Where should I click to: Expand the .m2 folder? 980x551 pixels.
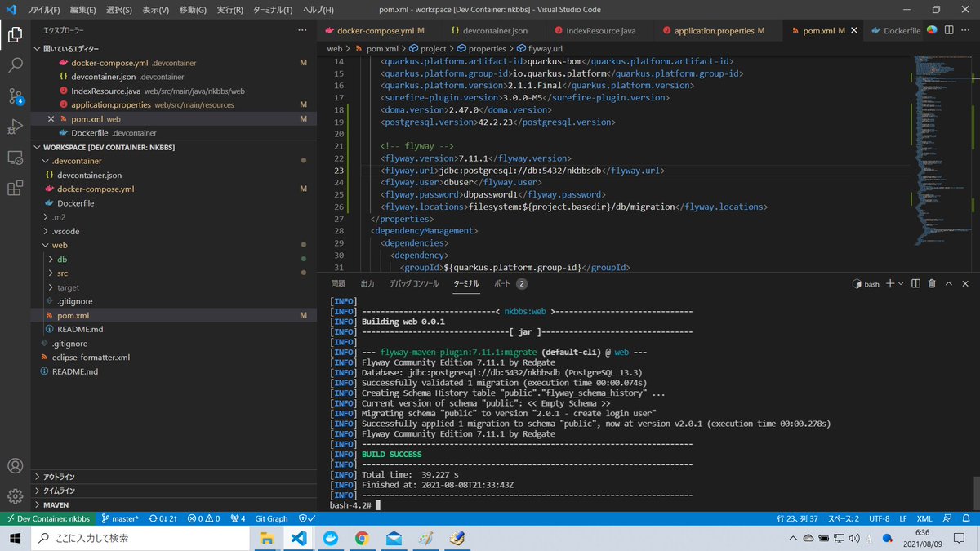pyautogui.click(x=172, y=217)
